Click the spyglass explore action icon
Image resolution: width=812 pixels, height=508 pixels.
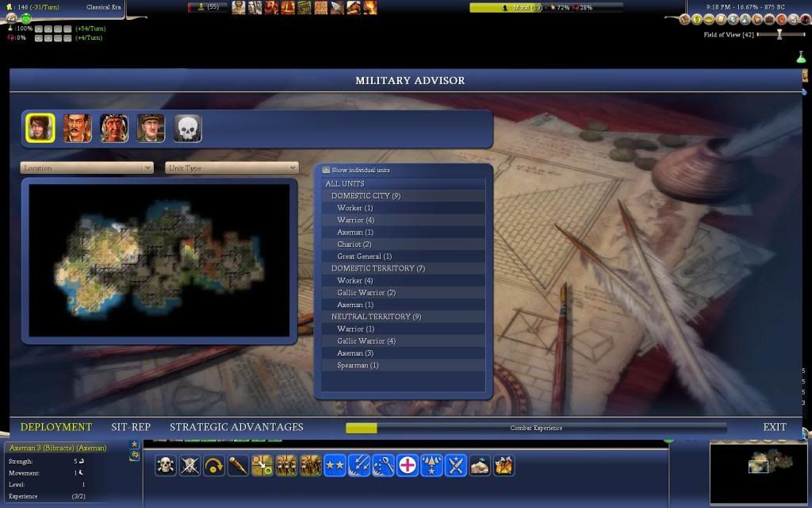(238, 465)
